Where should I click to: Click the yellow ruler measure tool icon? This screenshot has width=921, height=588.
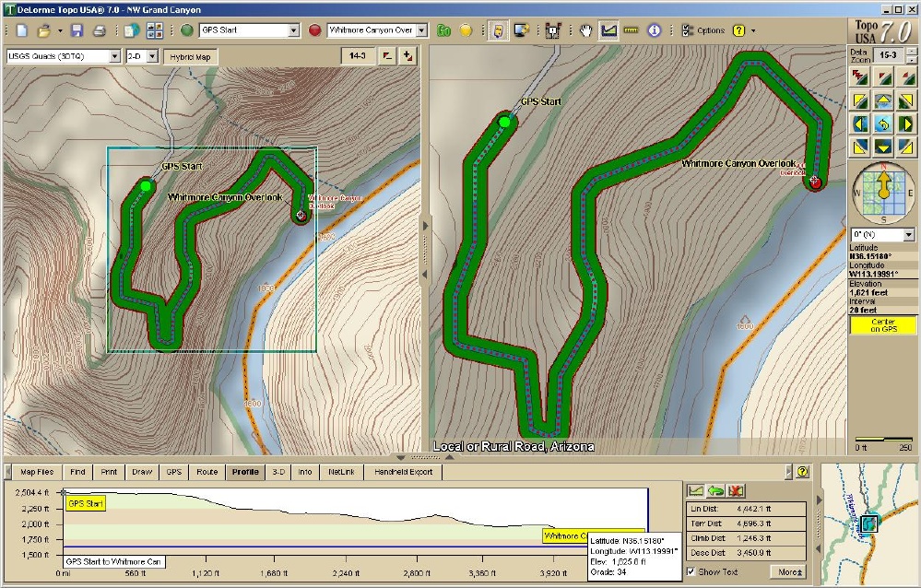tap(632, 30)
